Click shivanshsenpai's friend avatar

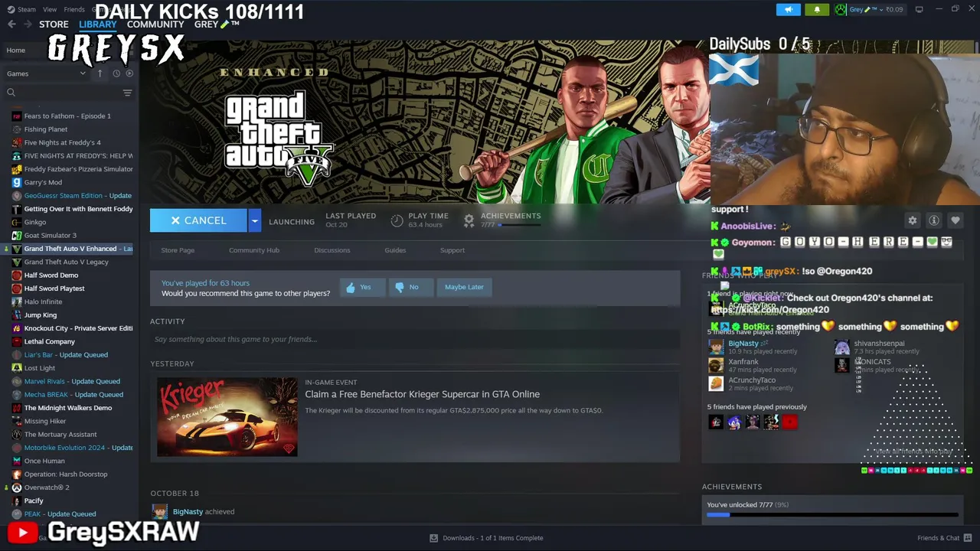pos(841,347)
